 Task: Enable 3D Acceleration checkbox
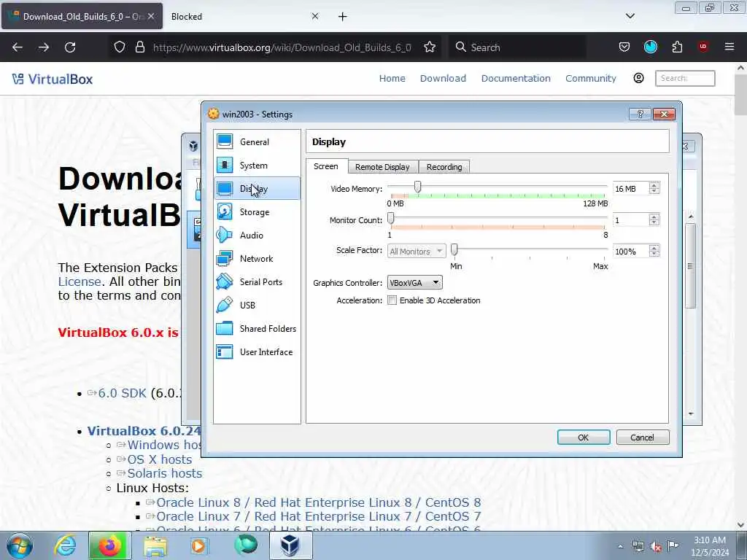click(x=392, y=300)
